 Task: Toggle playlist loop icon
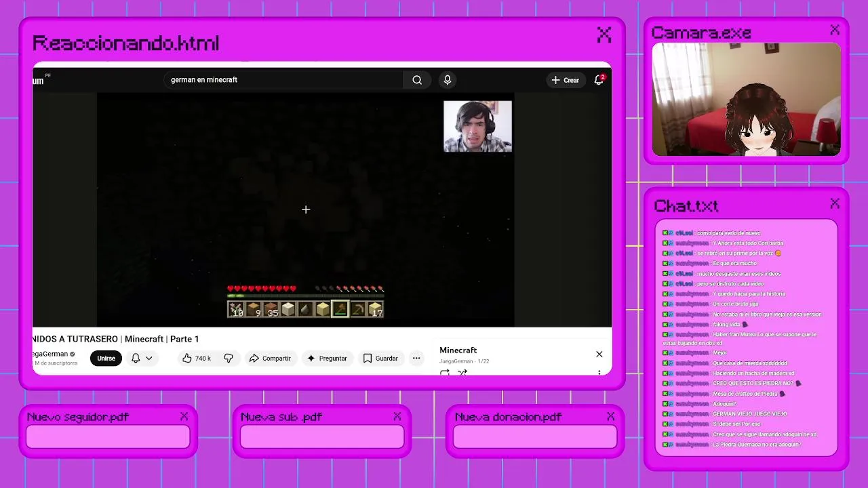(445, 372)
